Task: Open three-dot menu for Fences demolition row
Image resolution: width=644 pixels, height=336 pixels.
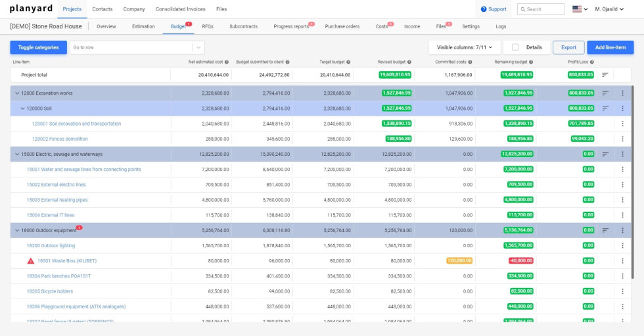Action: 622,139
